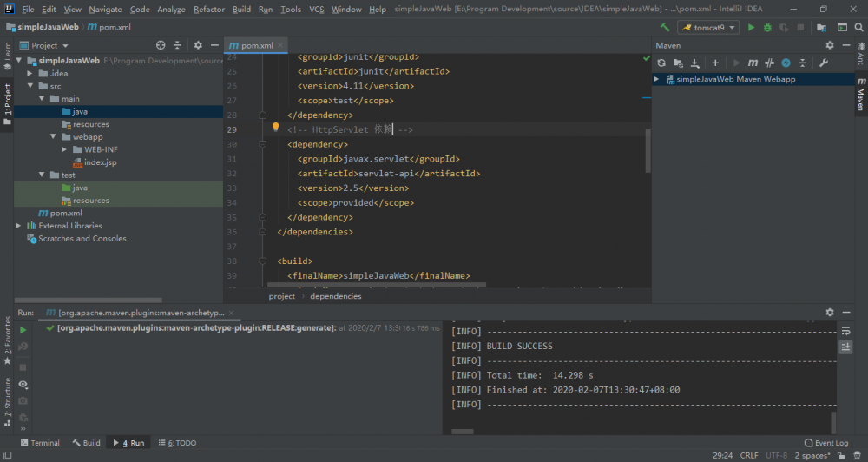
Task: Collapse the main folder
Action: point(42,99)
